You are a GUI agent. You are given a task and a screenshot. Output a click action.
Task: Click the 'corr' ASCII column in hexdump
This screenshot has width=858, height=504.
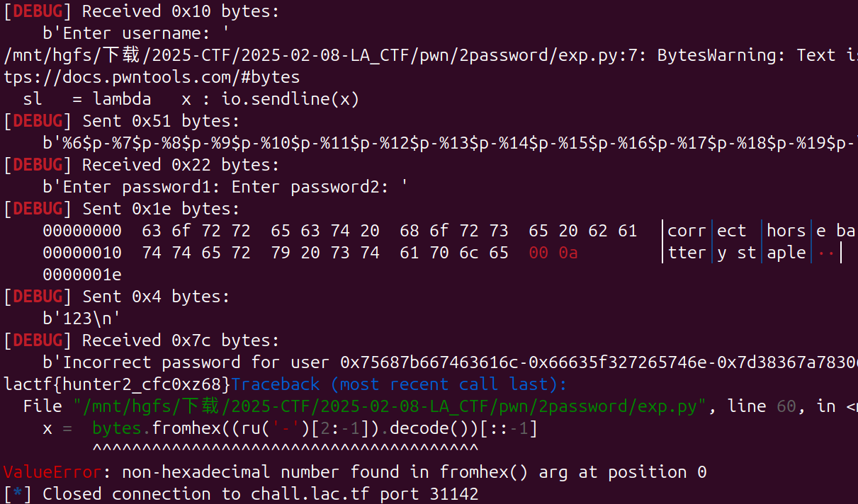coord(687,231)
